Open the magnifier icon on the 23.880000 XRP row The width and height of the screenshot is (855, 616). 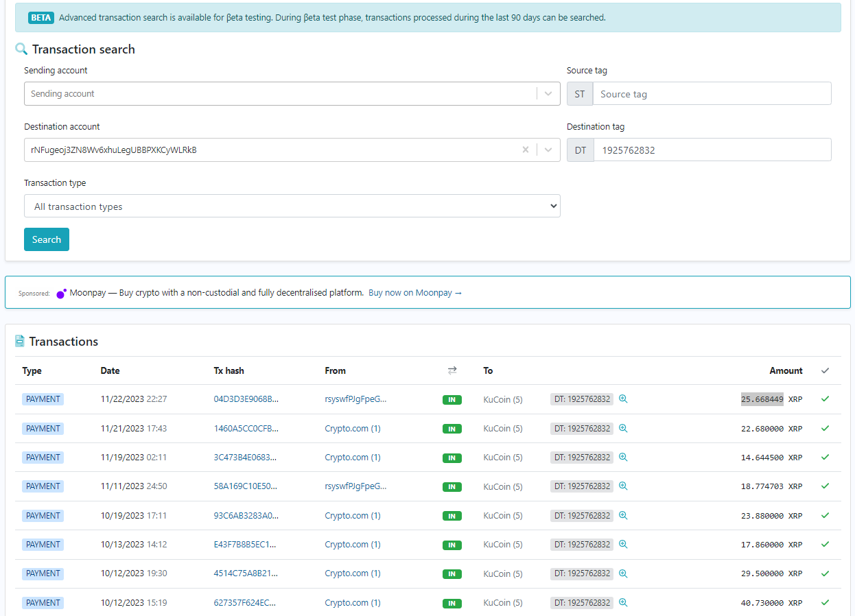(623, 515)
